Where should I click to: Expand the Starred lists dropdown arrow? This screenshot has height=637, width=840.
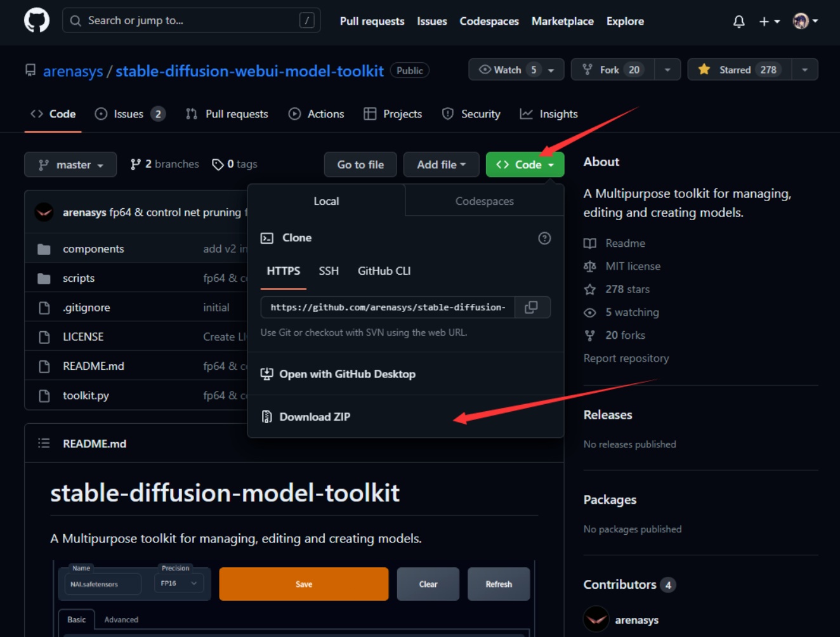coord(805,69)
